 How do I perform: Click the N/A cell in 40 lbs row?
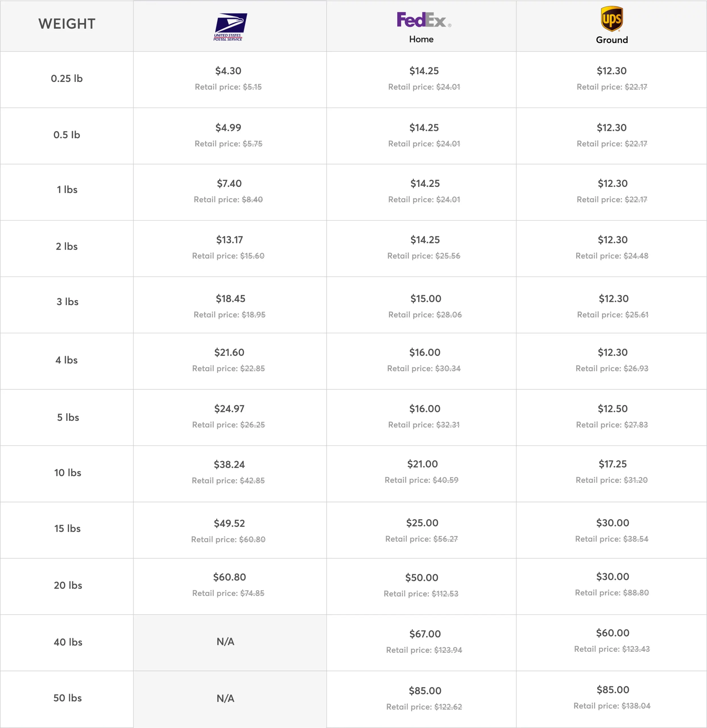[225, 642]
